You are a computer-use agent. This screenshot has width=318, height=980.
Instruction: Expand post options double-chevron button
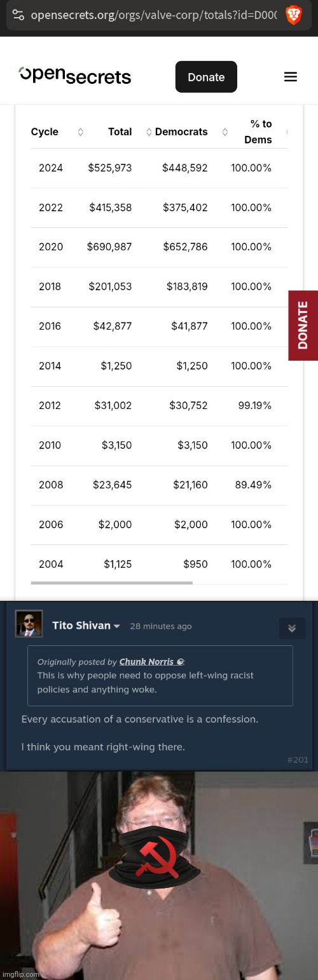(x=292, y=628)
